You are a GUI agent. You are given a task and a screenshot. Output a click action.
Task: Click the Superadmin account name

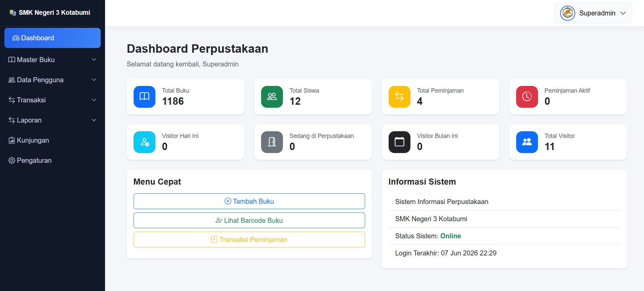point(597,13)
